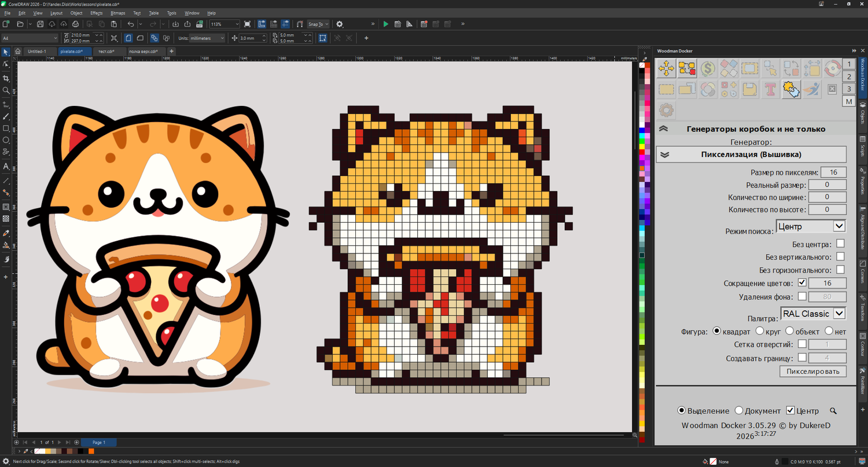
Task: Click the green Run macro play icon
Action: point(386,24)
